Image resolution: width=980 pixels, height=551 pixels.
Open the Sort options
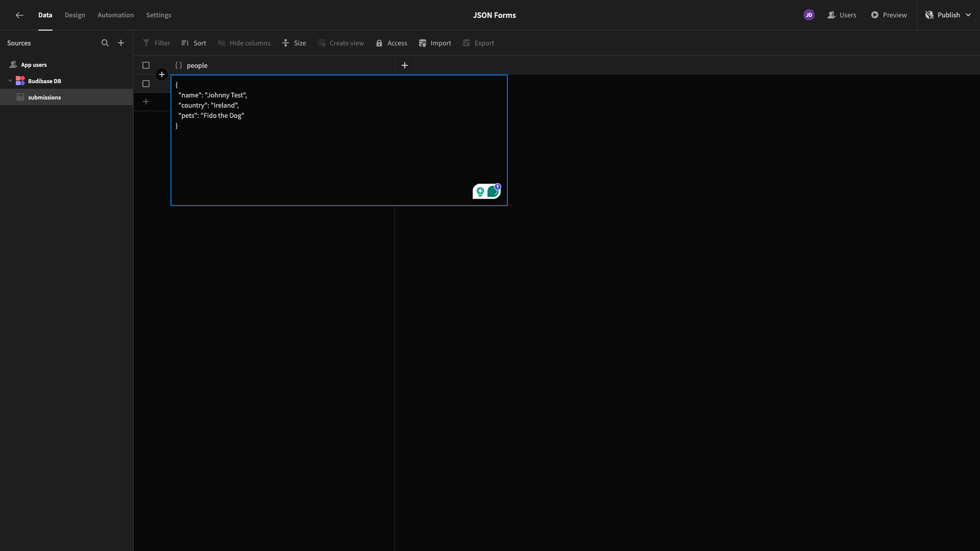(193, 43)
